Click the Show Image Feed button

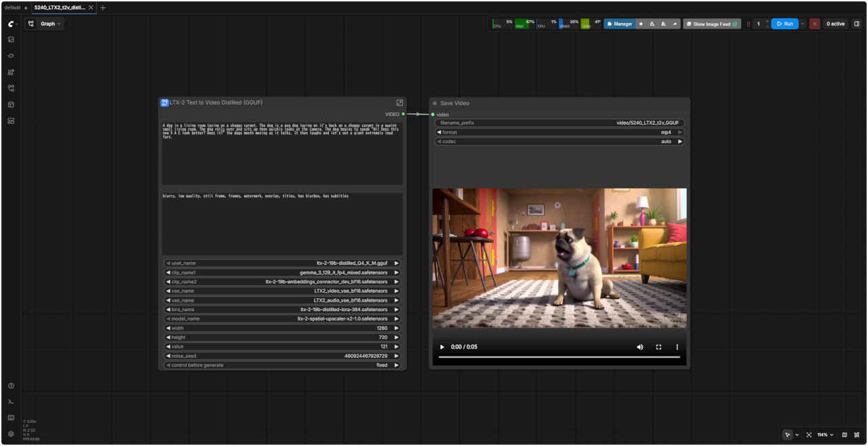tap(712, 24)
